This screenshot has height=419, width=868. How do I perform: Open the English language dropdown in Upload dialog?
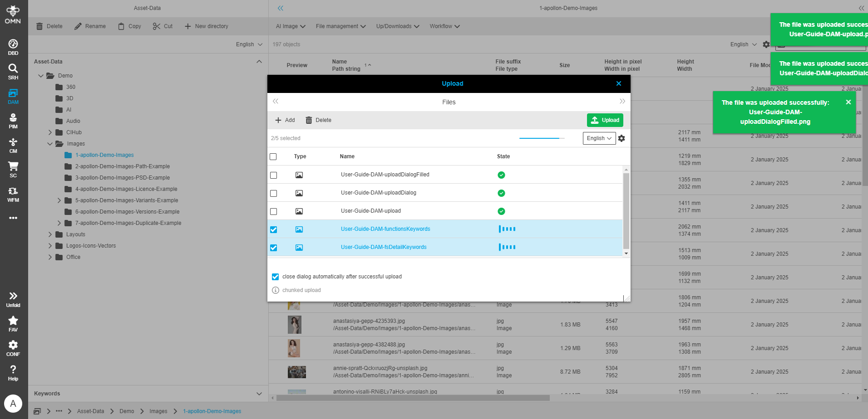pos(599,138)
